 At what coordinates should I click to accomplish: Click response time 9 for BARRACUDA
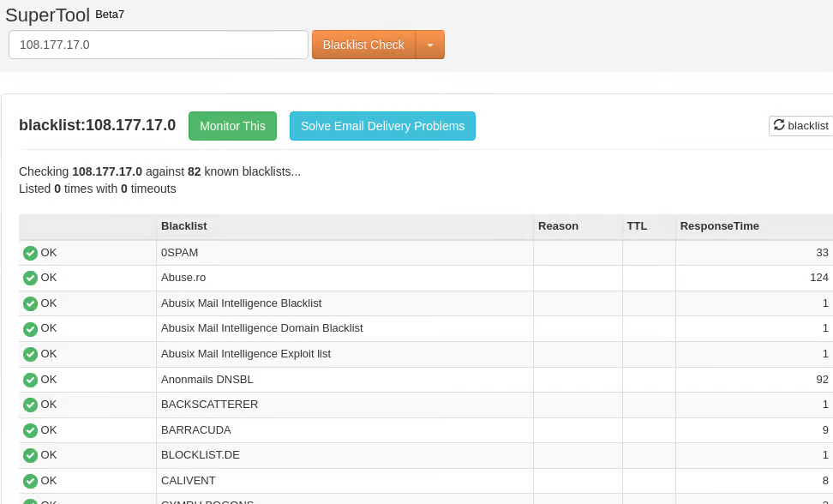(825, 430)
